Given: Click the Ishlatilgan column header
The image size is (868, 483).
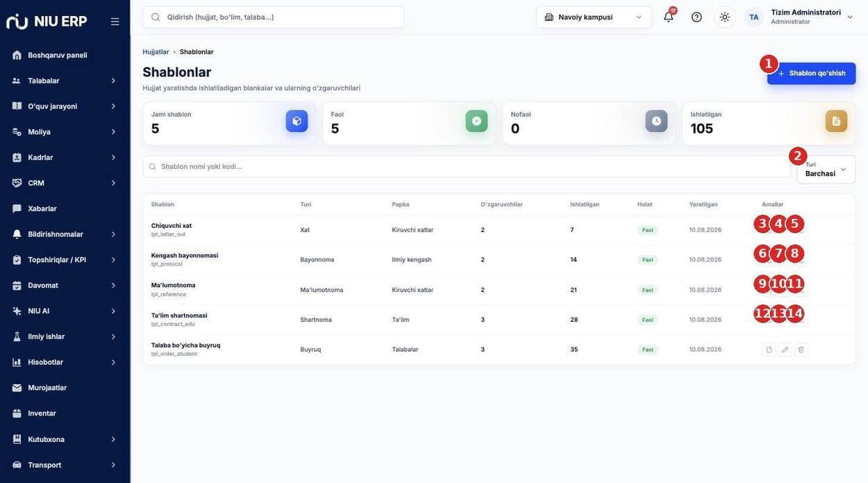Looking at the screenshot, I should tap(585, 204).
